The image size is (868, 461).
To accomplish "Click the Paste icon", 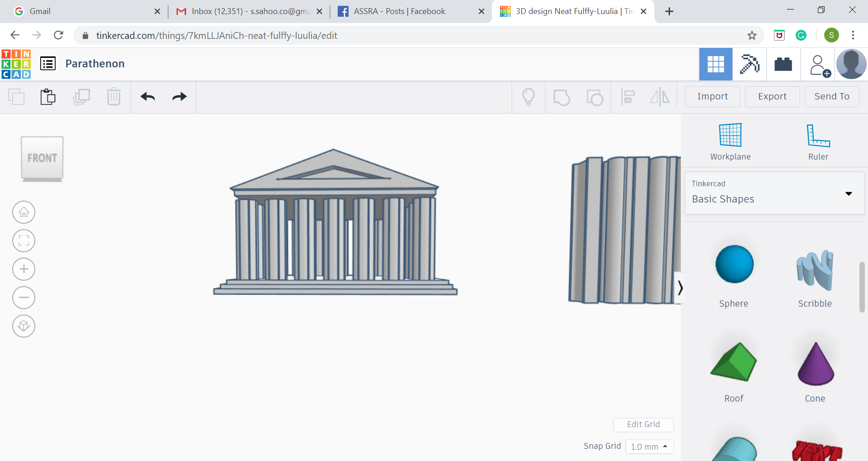I will point(48,97).
